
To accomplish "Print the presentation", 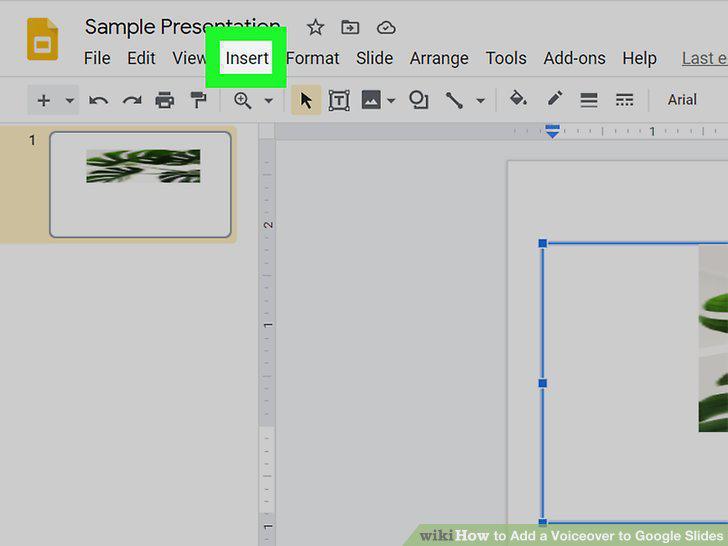I will [x=165, y=100].
